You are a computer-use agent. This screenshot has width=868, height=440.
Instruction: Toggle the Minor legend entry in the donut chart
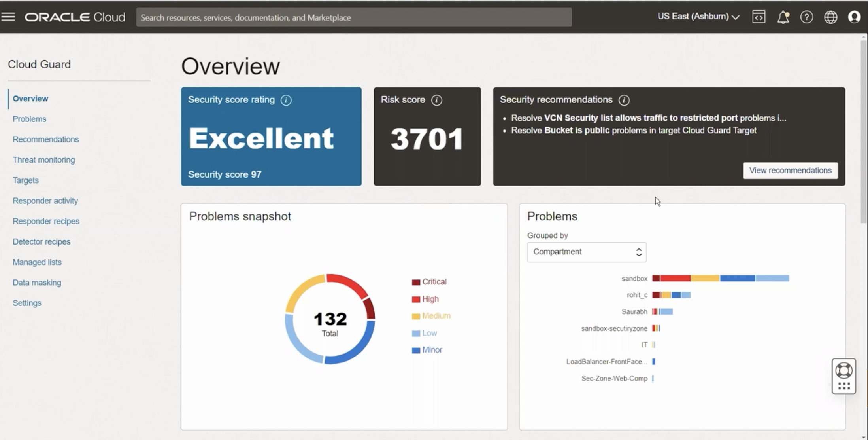(x=427, y=350)
